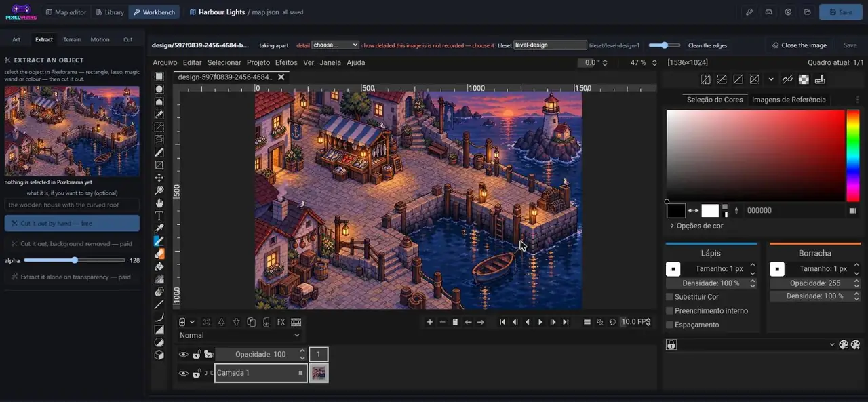Click the remove layer X icon
Image resolution: width=868 pixels, height=402 pixels.
click(206, 322)
